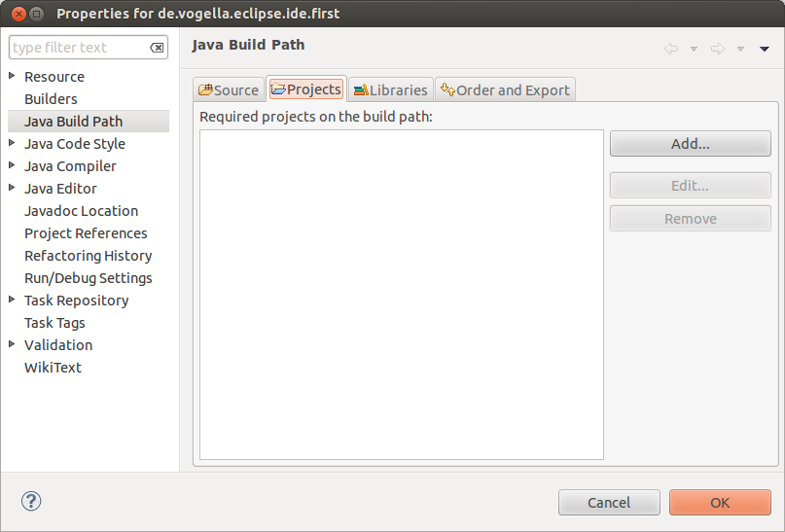
Task: Click the Add... button
Action: 691,144
